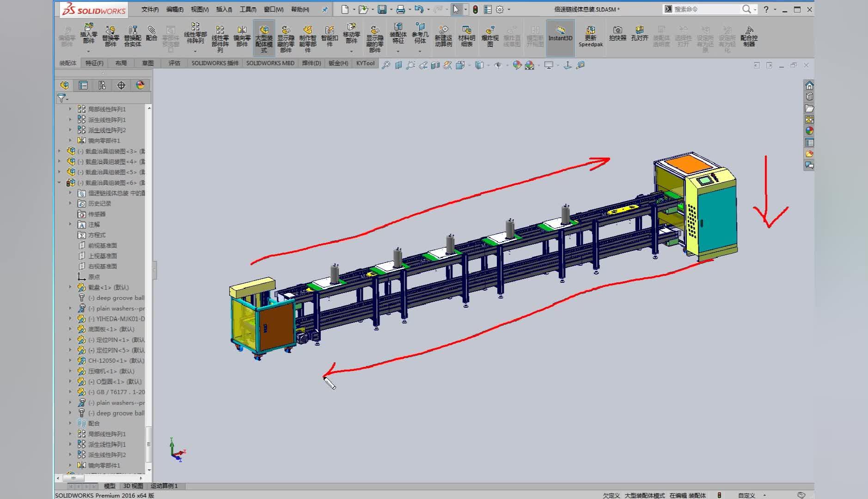Toggle the menu bar pin
Viewport: 868px width, 499px height.
tap(325, 9)
